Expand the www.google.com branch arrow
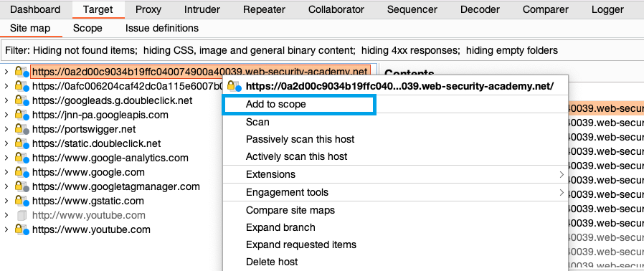Screen dimensions: 644x271 pyautogui.click(x=6, y=172)
